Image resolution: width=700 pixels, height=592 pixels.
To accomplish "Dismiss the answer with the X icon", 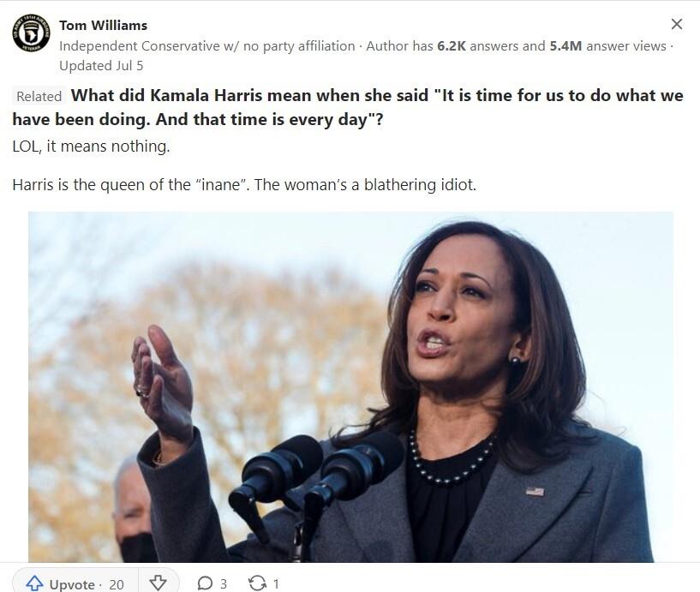I will [x=677, y=24].
